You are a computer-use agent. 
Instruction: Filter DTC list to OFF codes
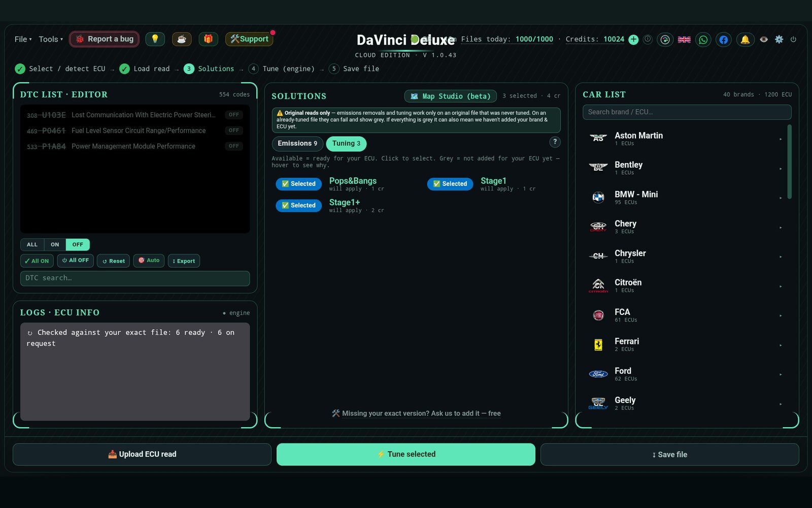pos(78,244)
